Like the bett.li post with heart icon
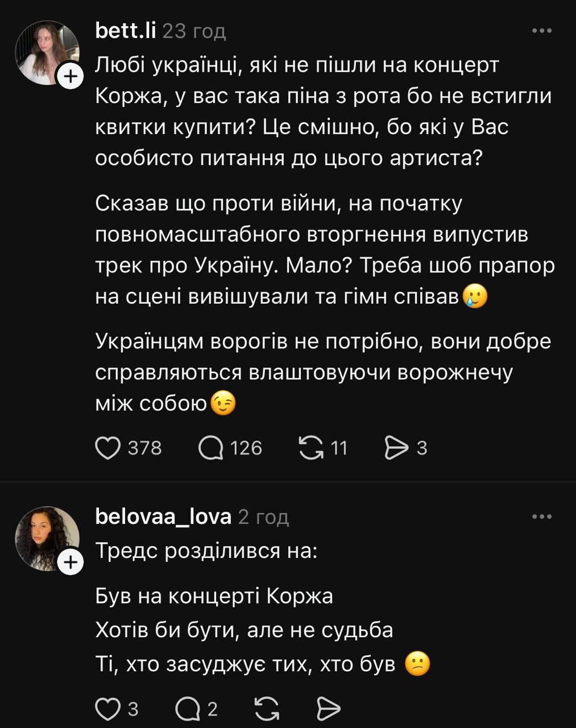The image size is (576, 728). (107, 448)
